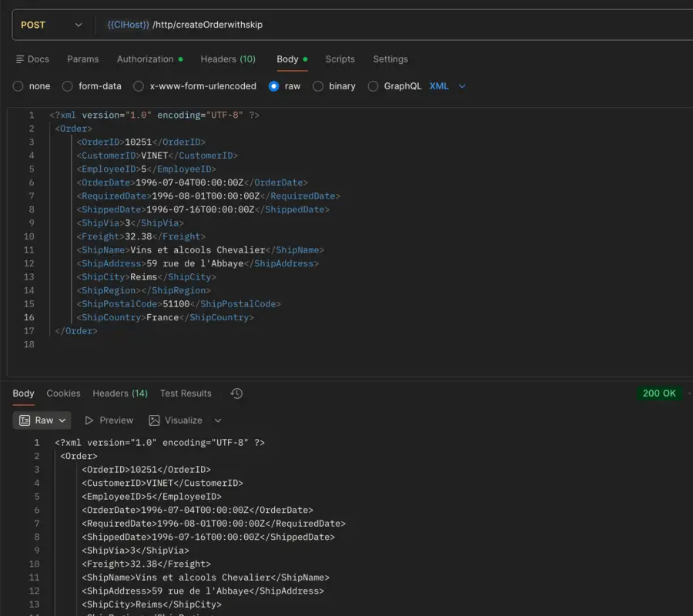Open the response Cookies tab
Image resolution: width=693 pixels, height=616 pixels.
click(x=63, y=393)
